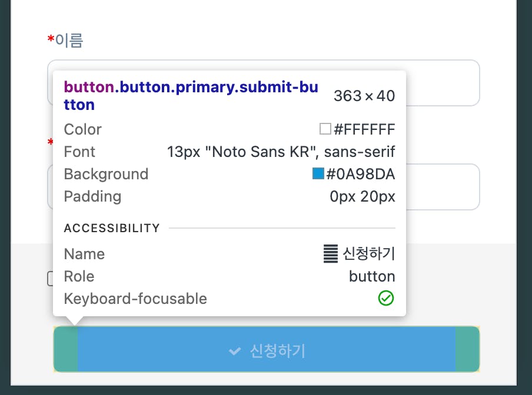Image resolution: width=532 pixels, height=395 pixels.
Task: Click the 이름 name input field
Action: coord(441,82)
